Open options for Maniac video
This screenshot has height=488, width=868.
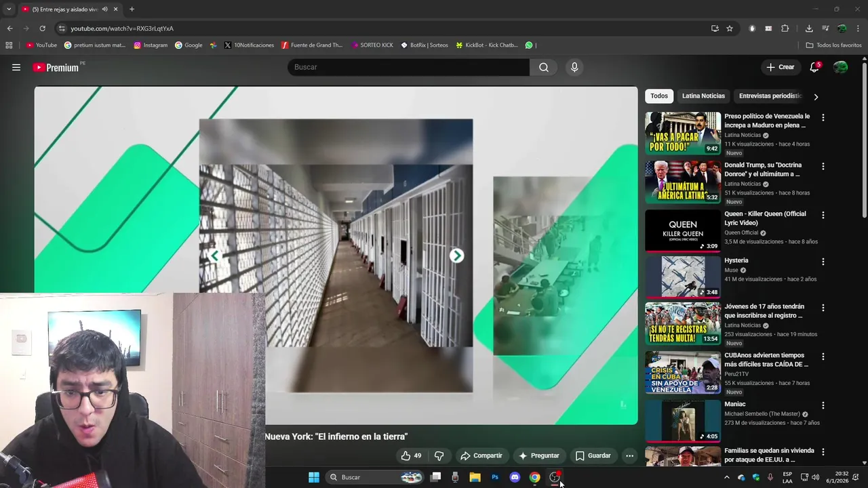(823, 405)
